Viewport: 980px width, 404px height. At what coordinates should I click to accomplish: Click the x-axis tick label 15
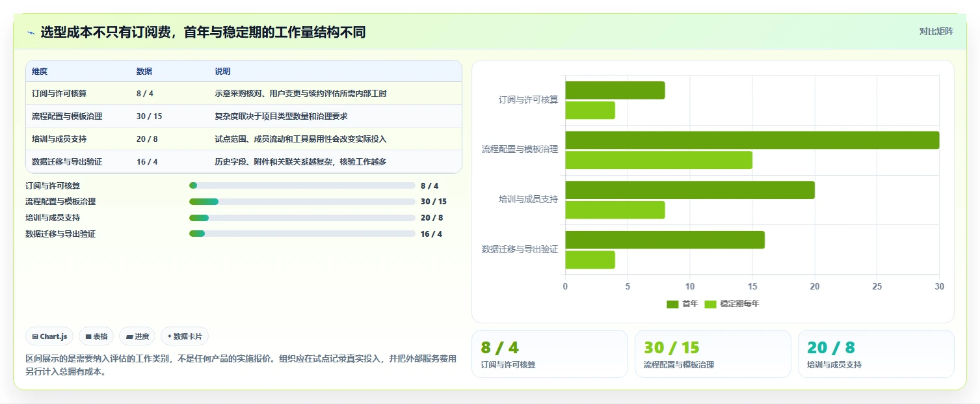752,286
